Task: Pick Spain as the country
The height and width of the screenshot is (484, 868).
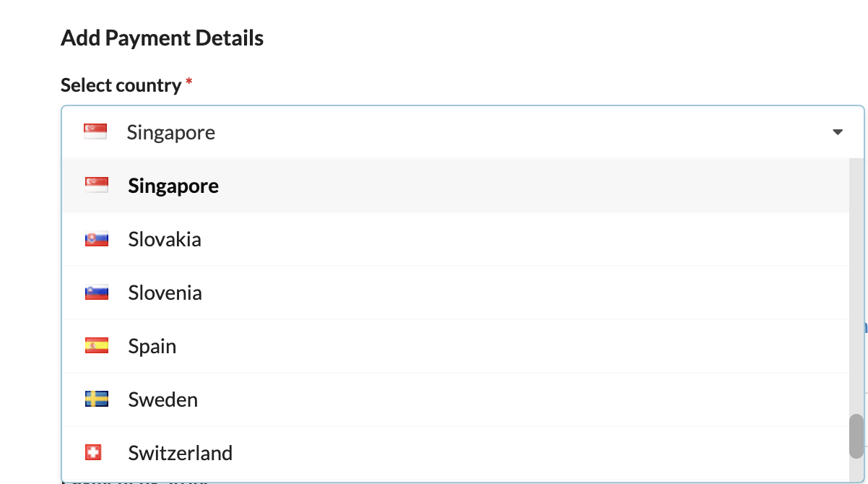Action: (456, 346)
